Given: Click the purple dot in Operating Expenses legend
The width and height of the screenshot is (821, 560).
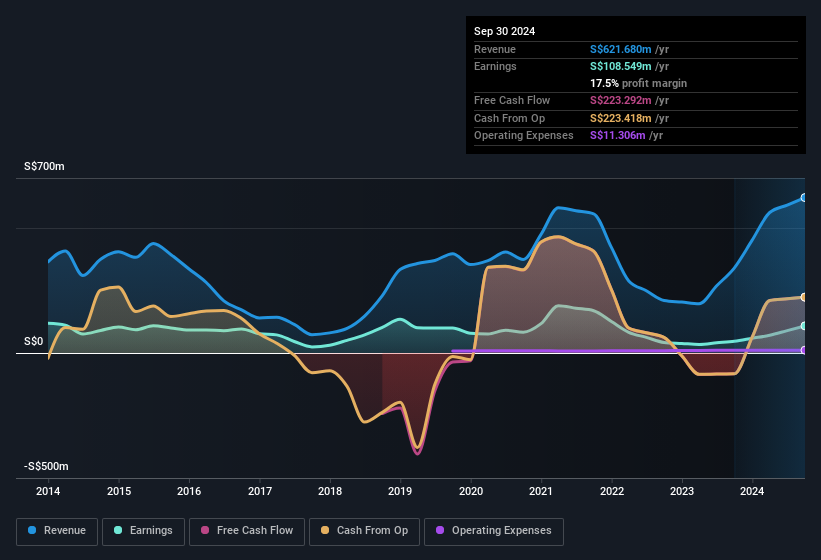Looking at the screenshot, I should [x=440, y=531].
